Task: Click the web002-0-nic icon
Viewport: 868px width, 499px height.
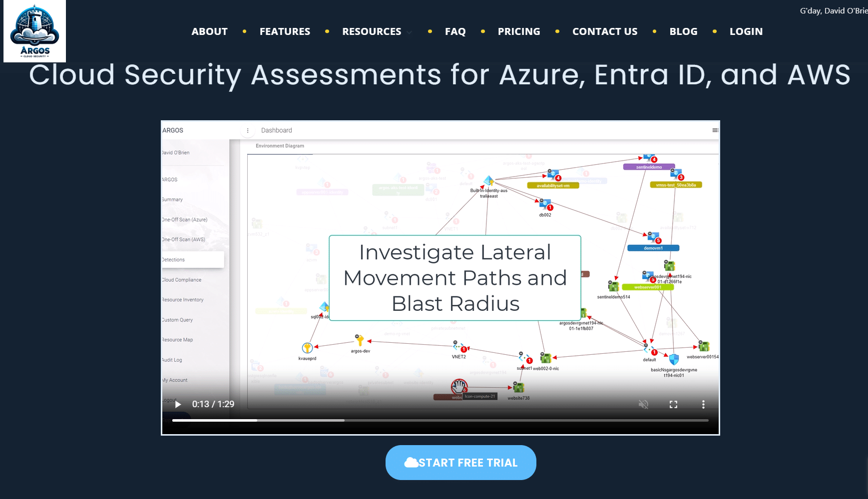Action: point(545,358)
